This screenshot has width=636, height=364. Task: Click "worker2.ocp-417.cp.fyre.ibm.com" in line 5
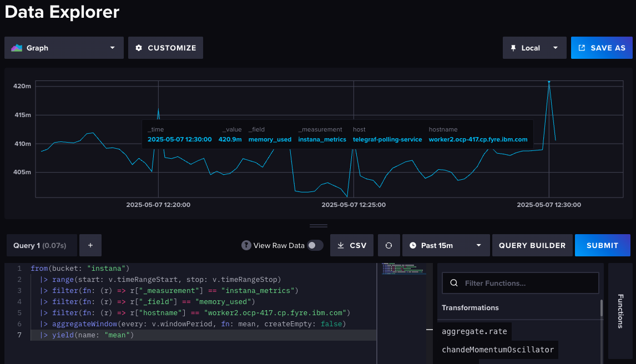point(275,312)
